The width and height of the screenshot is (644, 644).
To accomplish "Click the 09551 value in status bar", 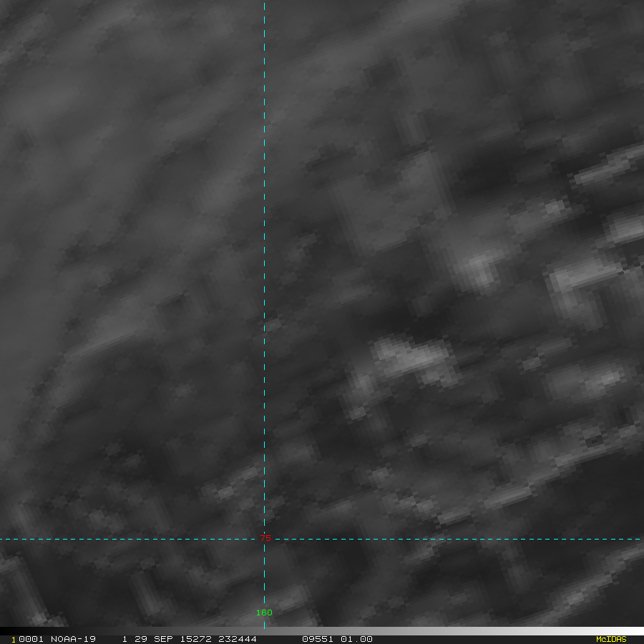I will tap(317, 639).
